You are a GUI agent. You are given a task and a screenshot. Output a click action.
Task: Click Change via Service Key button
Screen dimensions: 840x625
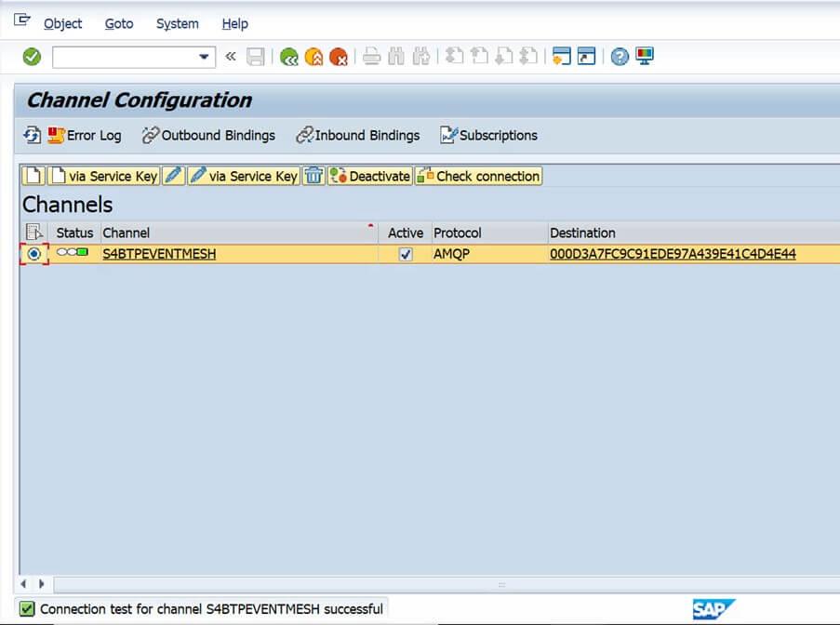click(x=244, y=176)
